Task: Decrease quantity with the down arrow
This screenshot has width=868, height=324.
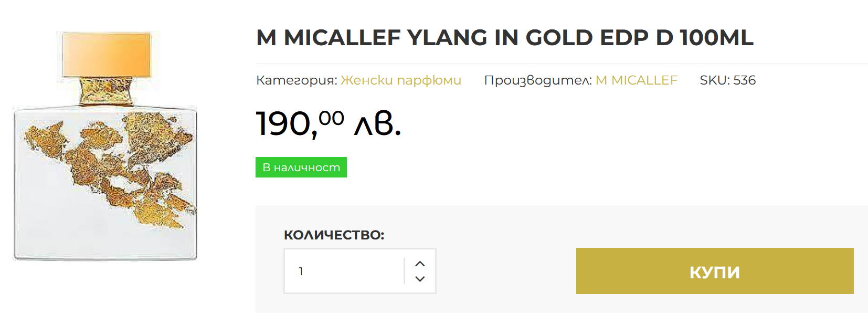Action: point(420,279)
